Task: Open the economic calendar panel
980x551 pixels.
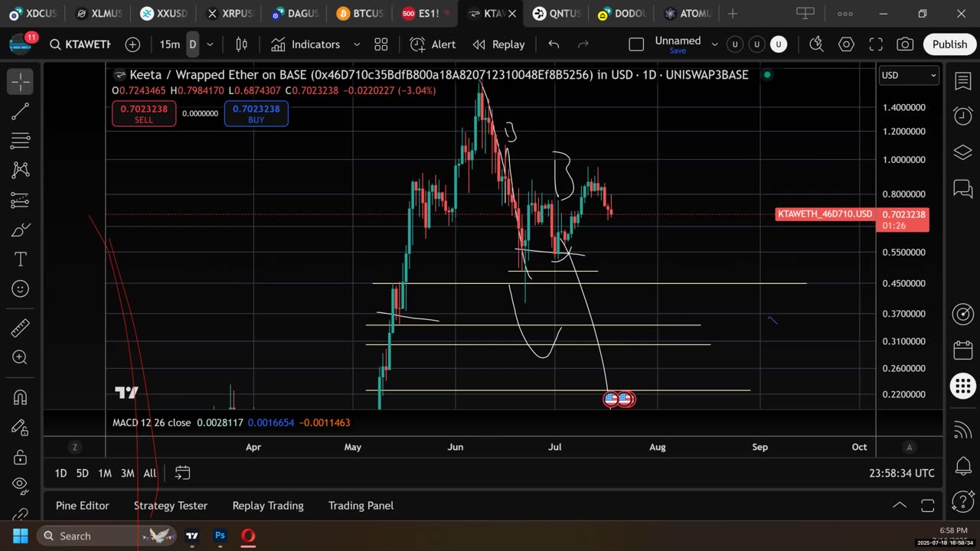Action: 962,350
